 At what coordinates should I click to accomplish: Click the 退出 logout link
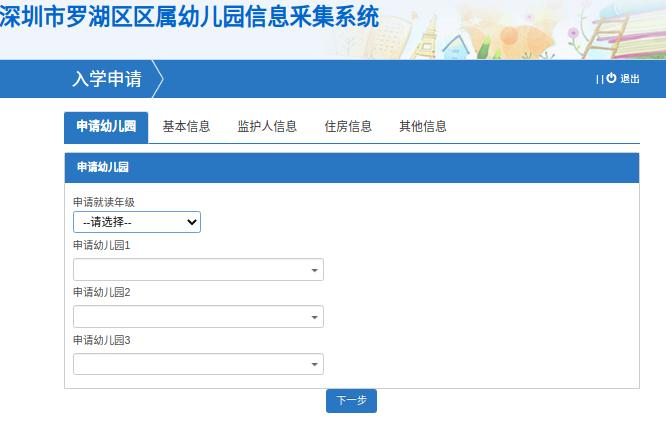pyautogui.click(x=629, y=79)
